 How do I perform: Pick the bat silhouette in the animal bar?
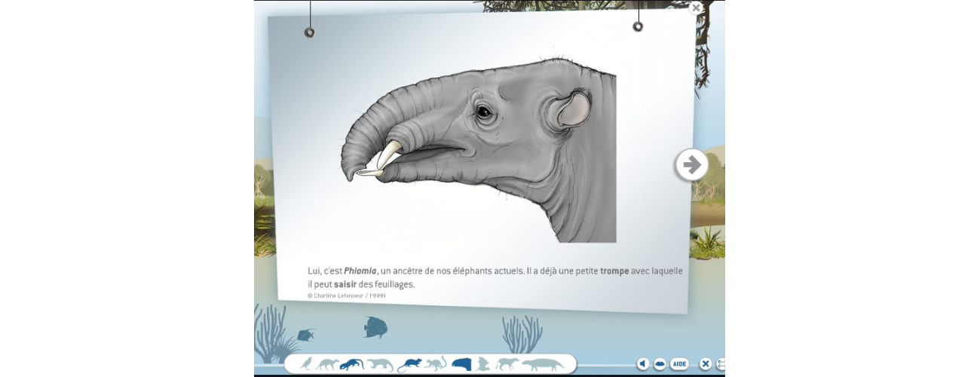click(x=482, y=364)
